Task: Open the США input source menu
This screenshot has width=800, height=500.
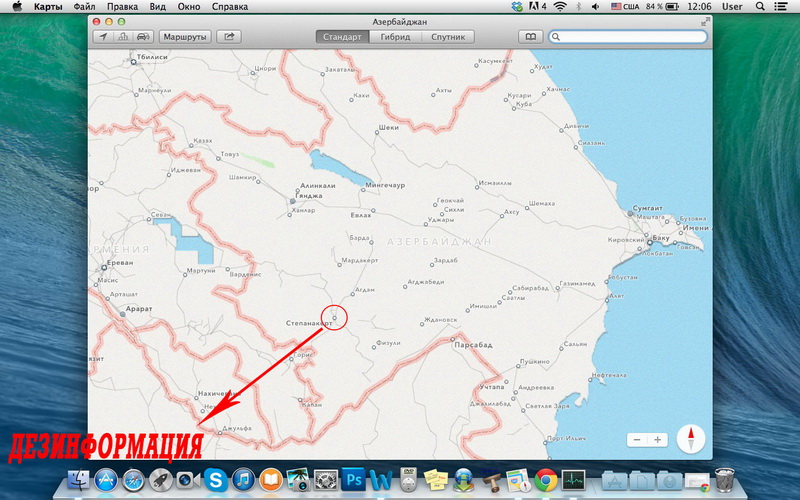Action: tap(625, 7)
